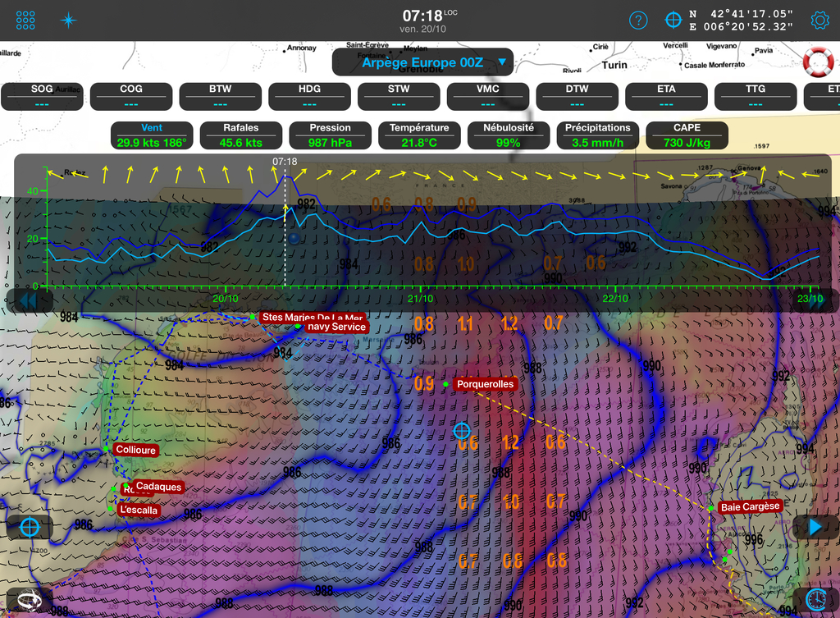The width and height of the screenshot is (840, 618).
Task: Tap the crosshair position icon beside coordinates
Action: click(x=673, y=21)
